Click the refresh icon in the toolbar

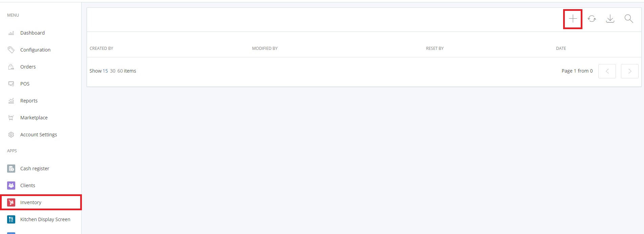pos(592,19)
